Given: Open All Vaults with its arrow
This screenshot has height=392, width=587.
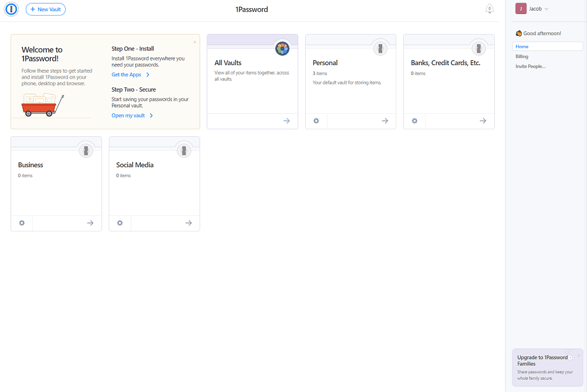Looking at the screenshot, I should tap(286, 121).
